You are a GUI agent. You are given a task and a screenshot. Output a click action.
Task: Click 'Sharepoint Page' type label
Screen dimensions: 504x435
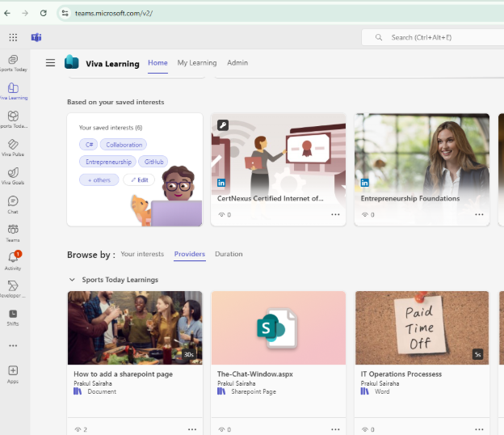(x=254, y=391)
